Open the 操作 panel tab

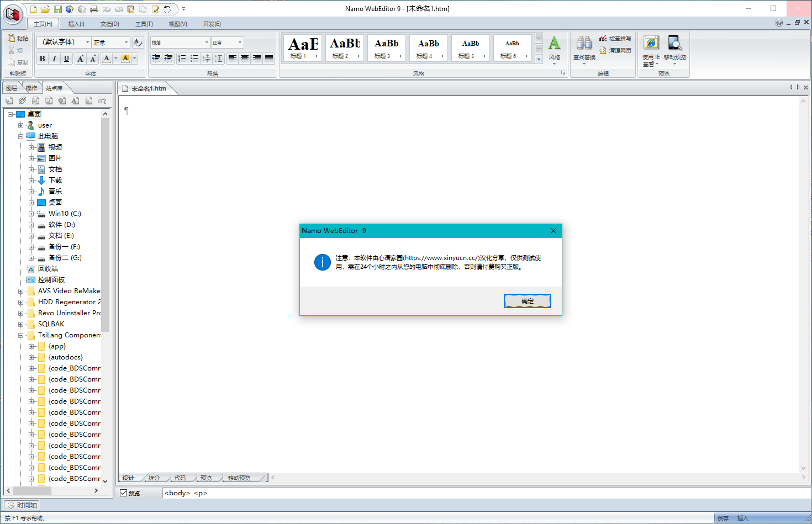[x=31, y=88]
